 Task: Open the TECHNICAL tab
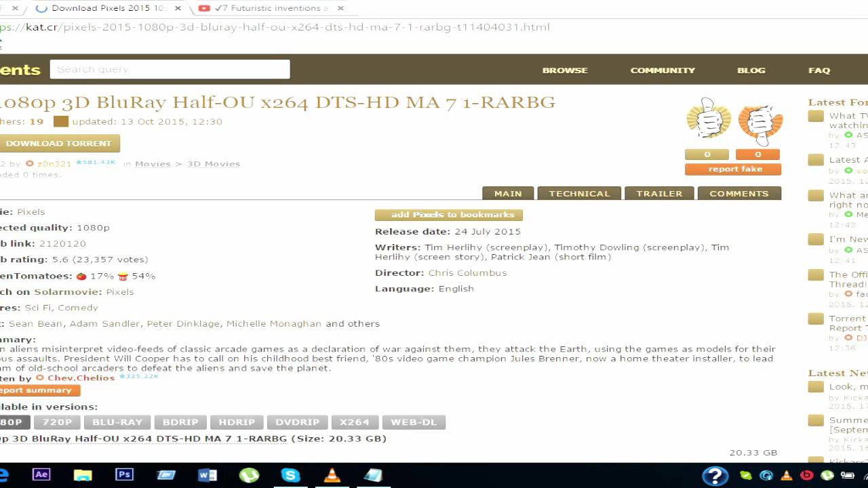[x=579, y=193]
